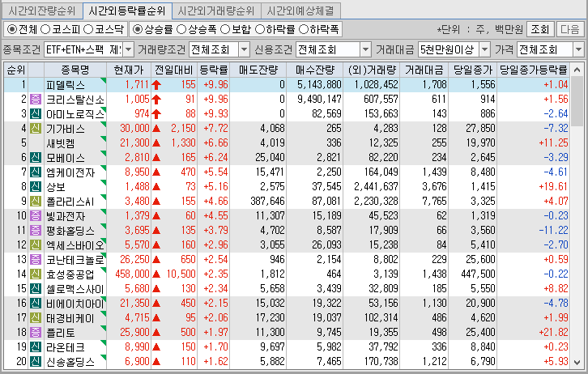The image size is (588, 374).
Task: Select 코스피 radio button
Action: [x=45, y=29]
